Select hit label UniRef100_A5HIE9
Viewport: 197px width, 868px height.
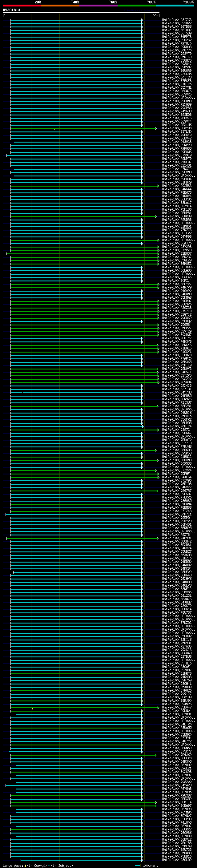[x=177, y=365]
